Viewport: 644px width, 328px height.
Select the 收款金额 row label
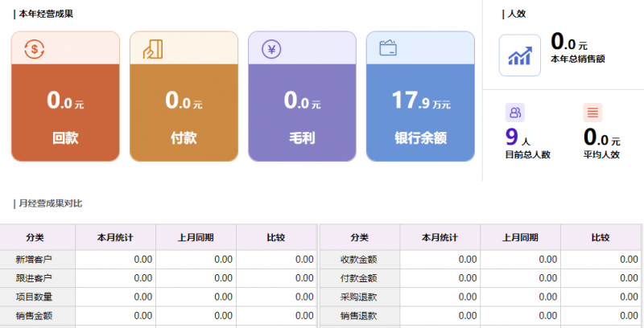tap(359, 260)
